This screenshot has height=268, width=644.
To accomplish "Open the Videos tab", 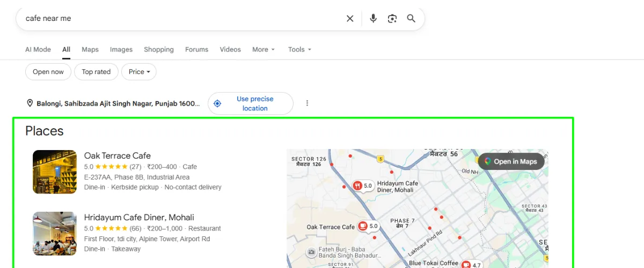I will [x=230, y=49].
